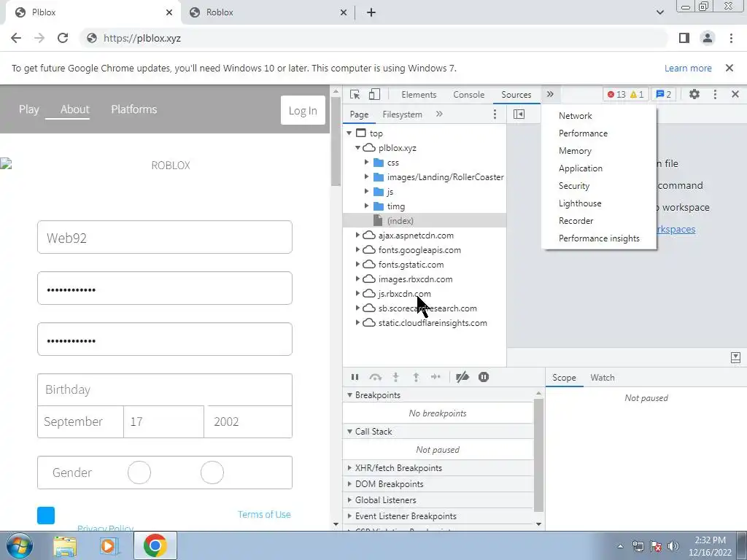This screenshot has height=560, width=747.
Task: Toggle the device toolbar icon
Action: pyautogui.click(x=374, y=94)
